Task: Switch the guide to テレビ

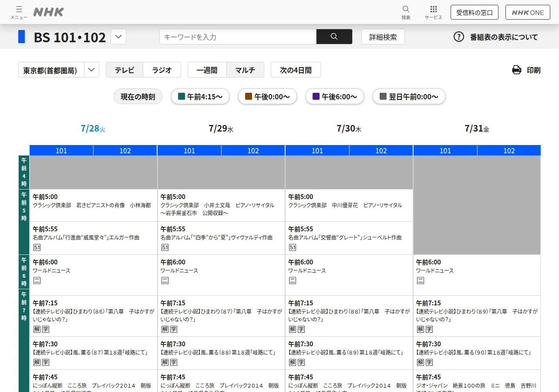Action: [x=125, y=70]
